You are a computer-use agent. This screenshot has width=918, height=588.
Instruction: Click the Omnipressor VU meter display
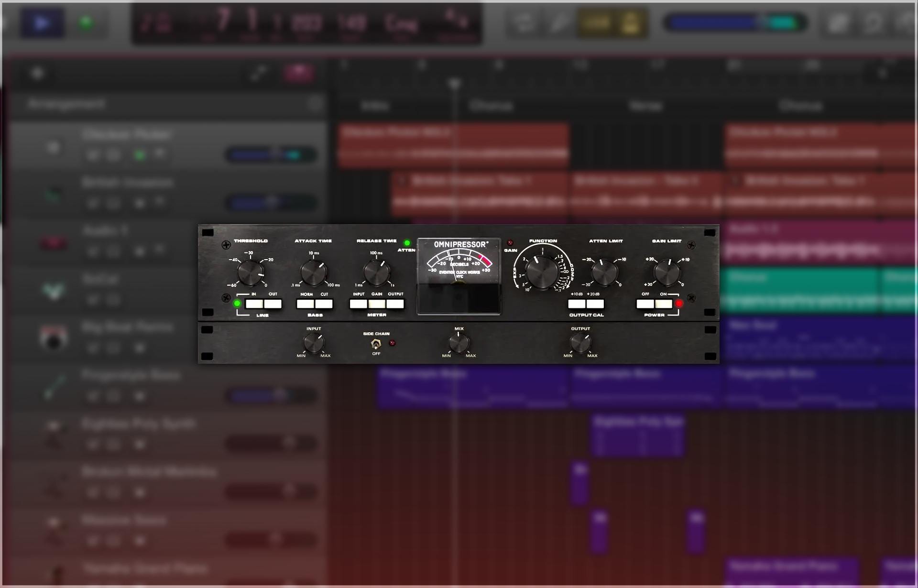point(459,276)
